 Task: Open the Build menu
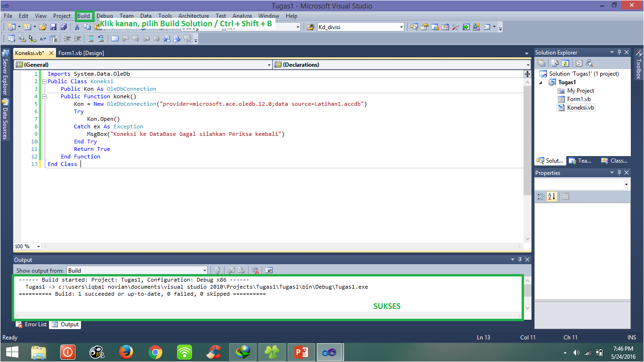[84, 16]
